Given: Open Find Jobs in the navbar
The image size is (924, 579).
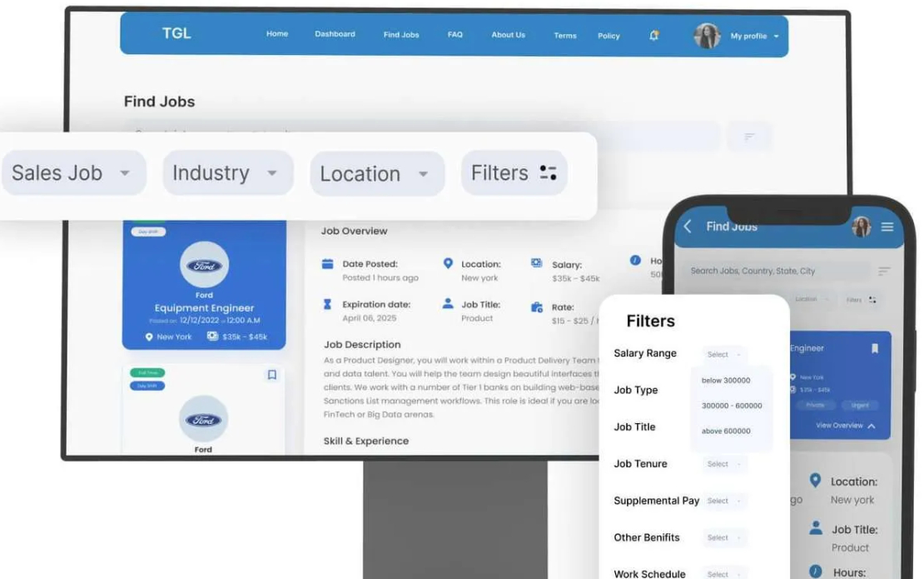Looking at the screenshot, I should click(x=401, y=35).
